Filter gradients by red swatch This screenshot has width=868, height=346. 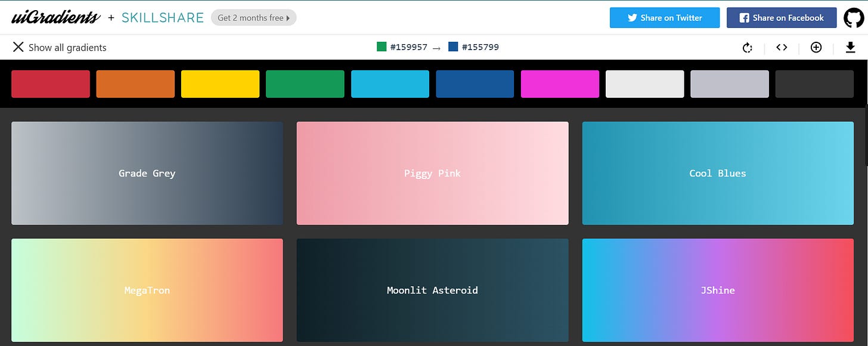[51, 84]
